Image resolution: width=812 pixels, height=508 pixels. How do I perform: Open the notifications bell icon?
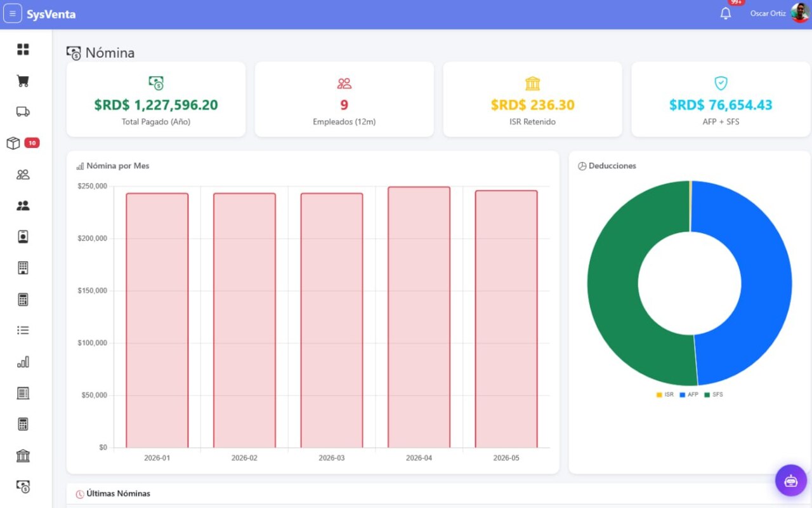click(726, 13)
